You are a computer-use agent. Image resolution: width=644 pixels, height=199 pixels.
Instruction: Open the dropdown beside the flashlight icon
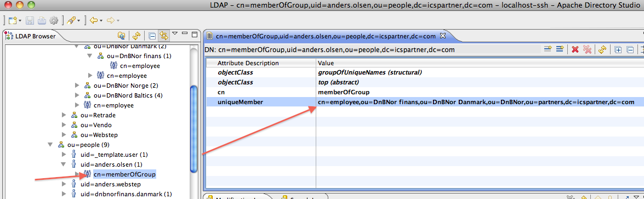click(78, 21)
